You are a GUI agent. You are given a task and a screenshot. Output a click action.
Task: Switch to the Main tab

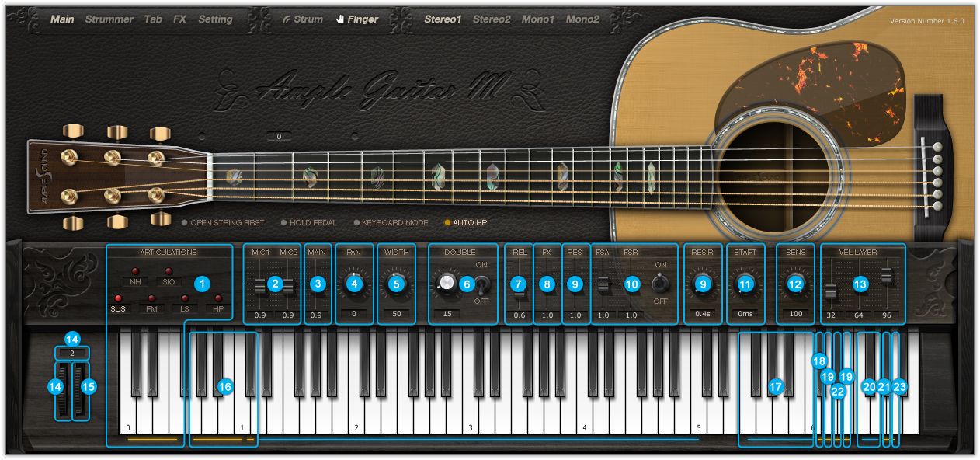point(62,19)
